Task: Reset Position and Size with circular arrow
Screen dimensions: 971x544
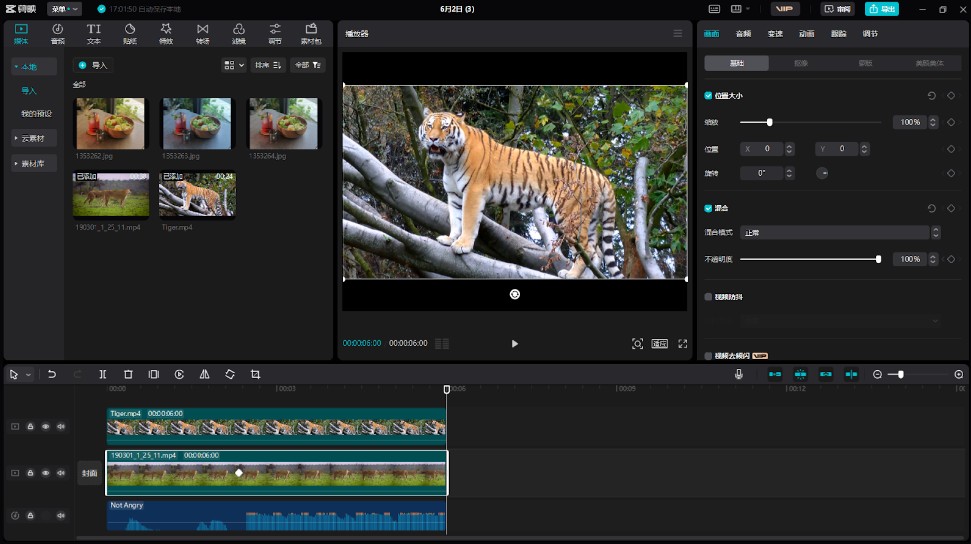Action: 931,95
